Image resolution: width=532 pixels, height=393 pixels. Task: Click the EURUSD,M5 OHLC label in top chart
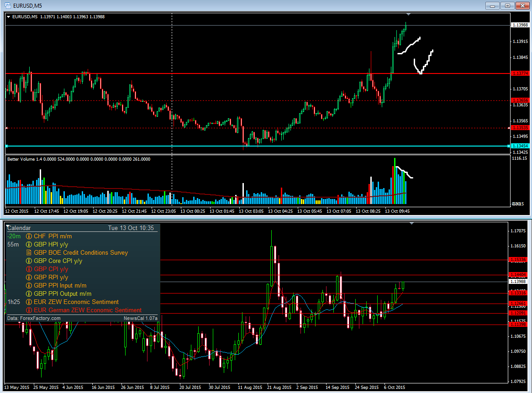pos(58,16)
